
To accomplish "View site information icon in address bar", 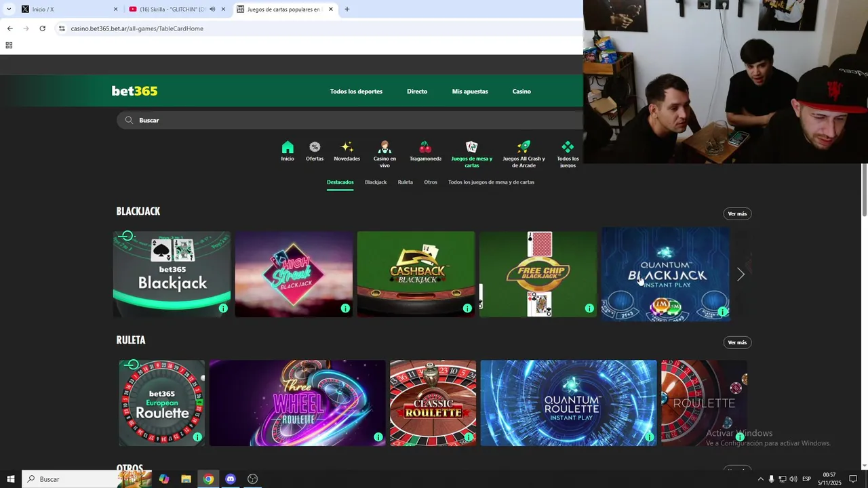I will coord(62,28).
